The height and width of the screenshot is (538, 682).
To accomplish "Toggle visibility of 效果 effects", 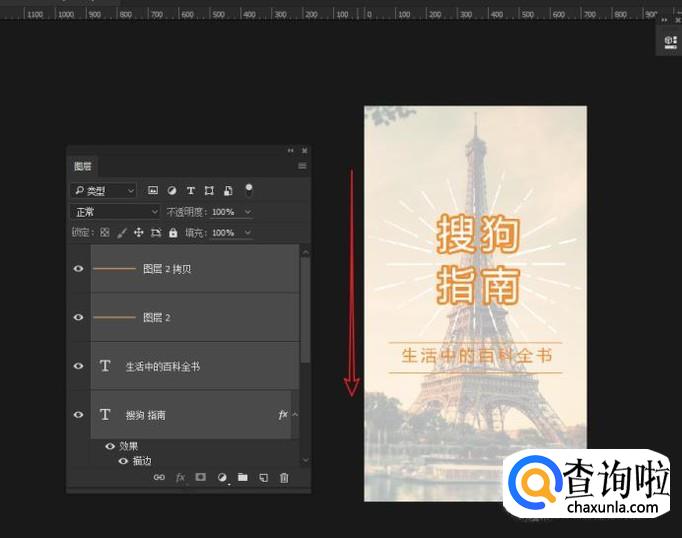I will point(110,446).
